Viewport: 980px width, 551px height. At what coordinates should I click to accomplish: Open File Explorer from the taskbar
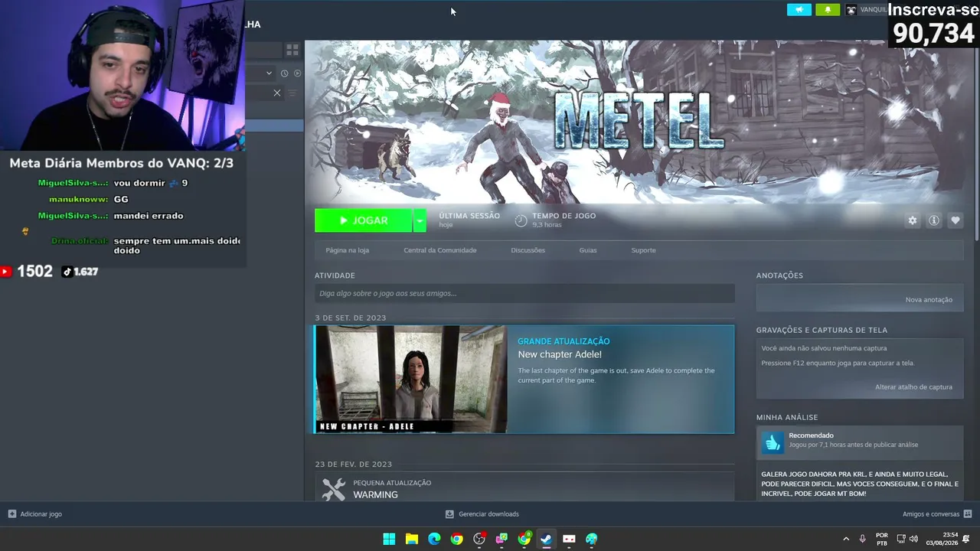411,539
